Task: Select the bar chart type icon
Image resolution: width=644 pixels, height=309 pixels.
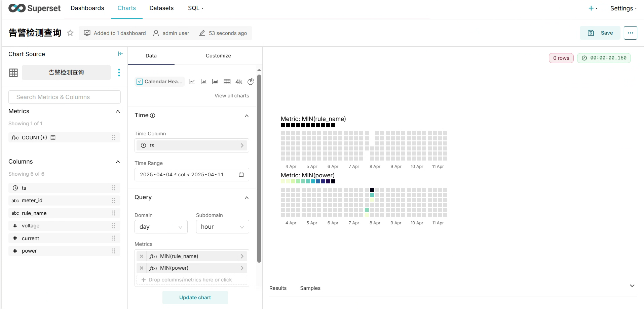Action: [x=203, y=82]
